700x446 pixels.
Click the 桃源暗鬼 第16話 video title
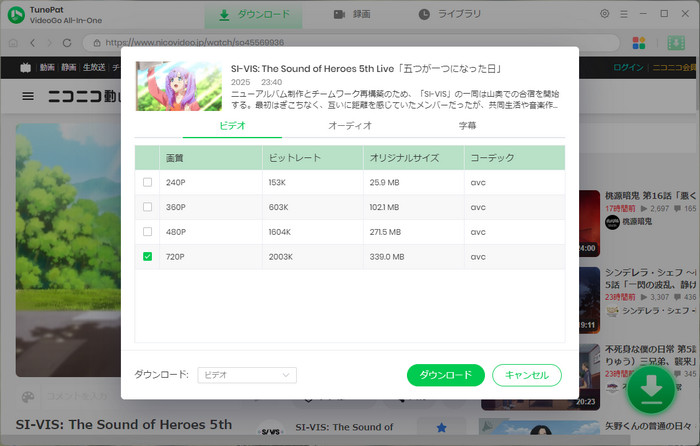pos(650,196)
